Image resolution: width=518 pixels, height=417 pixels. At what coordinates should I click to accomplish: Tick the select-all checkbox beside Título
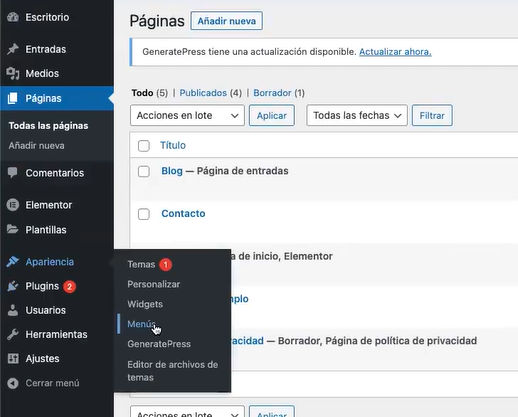point(144,146)
